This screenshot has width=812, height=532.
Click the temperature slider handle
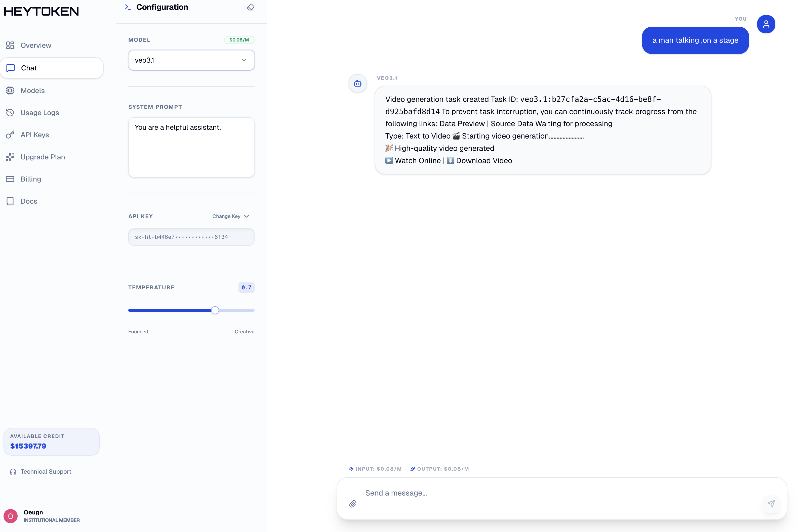point(215,310)
